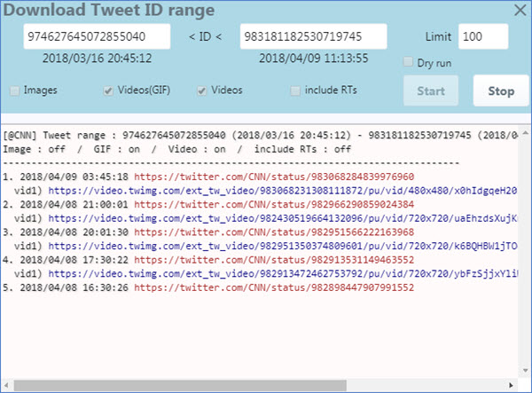Open tweet link status/982951566222163968

tap(274, 232)
